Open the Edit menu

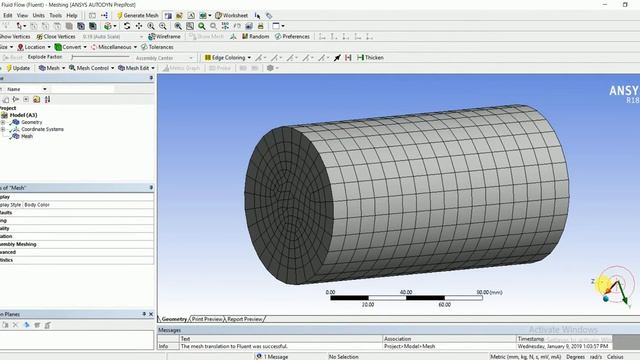coord(8,15)
